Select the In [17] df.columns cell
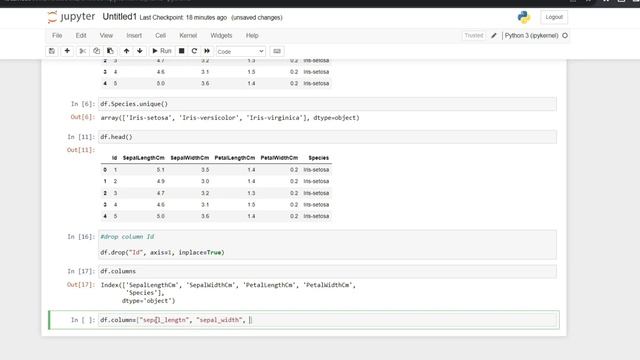Viewport: 640px width, 360px height. (x=327, y=271)
